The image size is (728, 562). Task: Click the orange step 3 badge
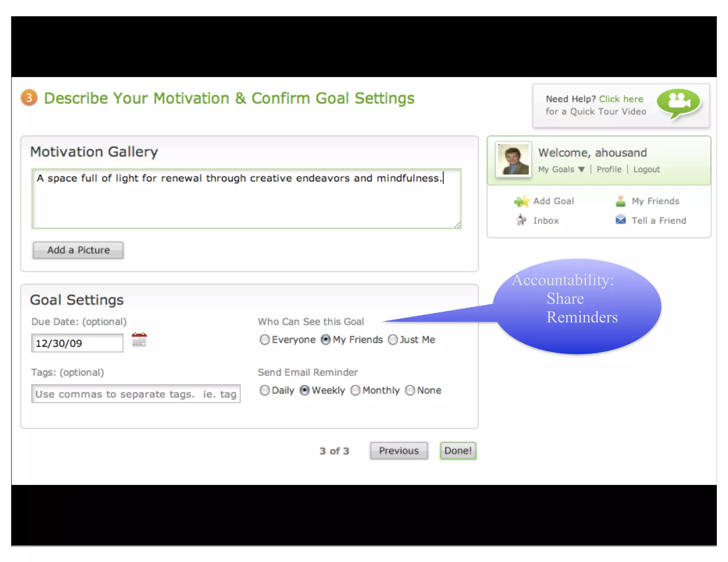pos(29,98)
